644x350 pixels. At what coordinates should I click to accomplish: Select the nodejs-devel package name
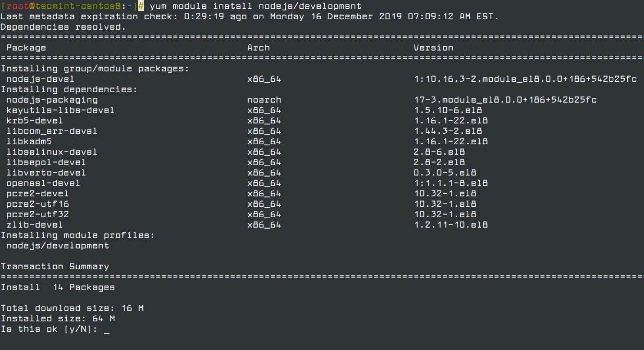point(40,79)
